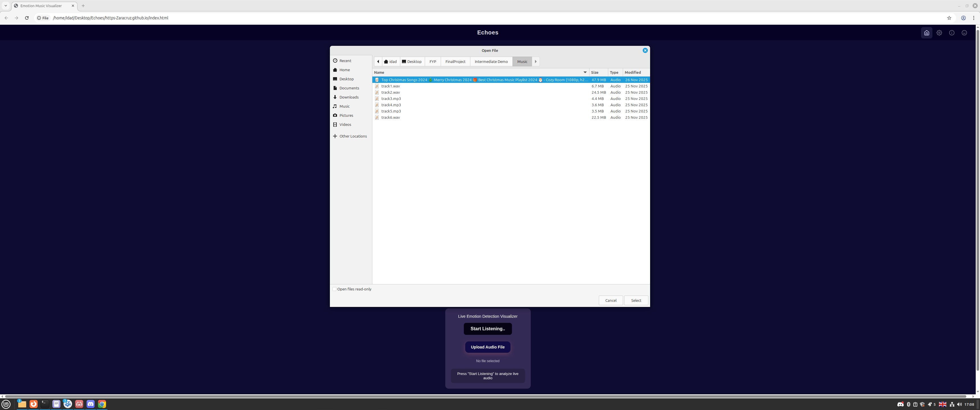This screenshot has height=410, width=980.
Task: Click Select to confirm the file choice
Action: pos(636,300)
